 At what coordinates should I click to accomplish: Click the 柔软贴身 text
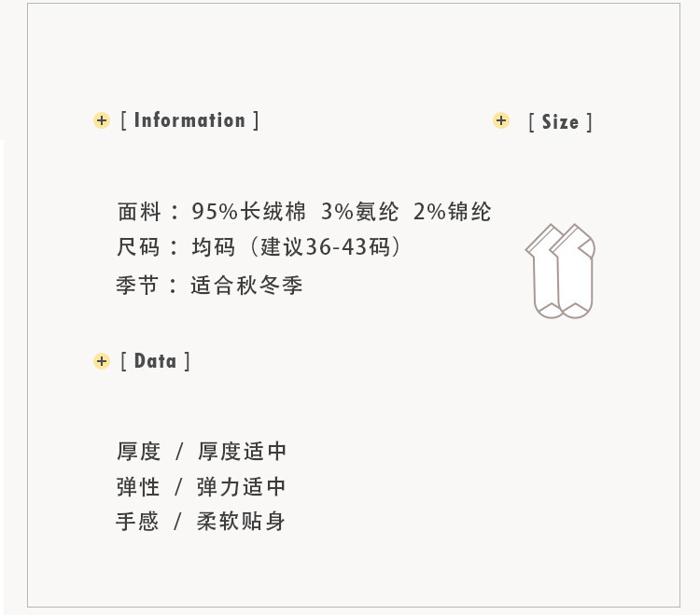coord(241,522)
